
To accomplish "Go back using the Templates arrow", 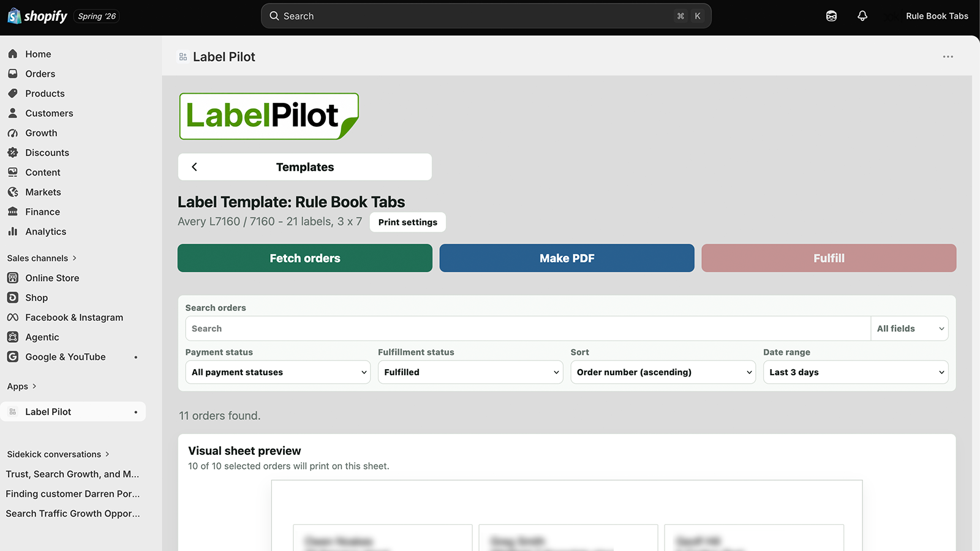I will pyautogui.click(x=194, y=167).
